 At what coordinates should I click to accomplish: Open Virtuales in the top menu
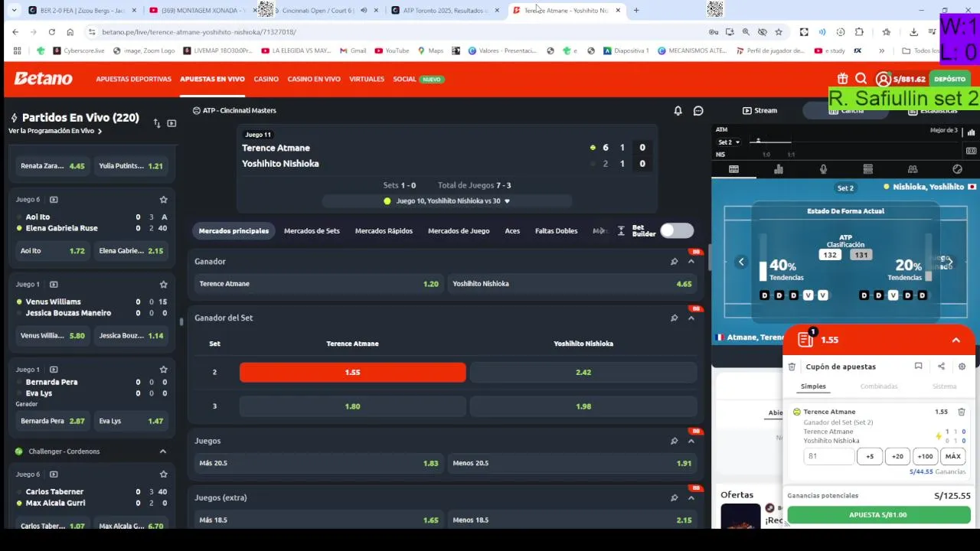(367, 80)
